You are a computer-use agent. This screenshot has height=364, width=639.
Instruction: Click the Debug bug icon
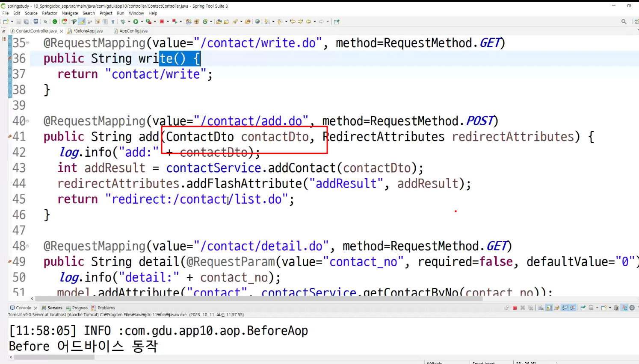coord(123,21)
